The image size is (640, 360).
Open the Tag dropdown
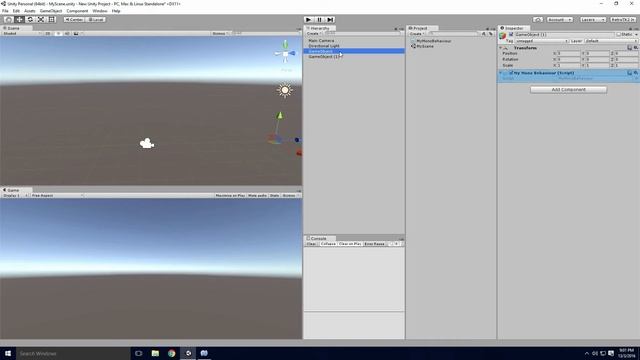(x=541, y=41)
